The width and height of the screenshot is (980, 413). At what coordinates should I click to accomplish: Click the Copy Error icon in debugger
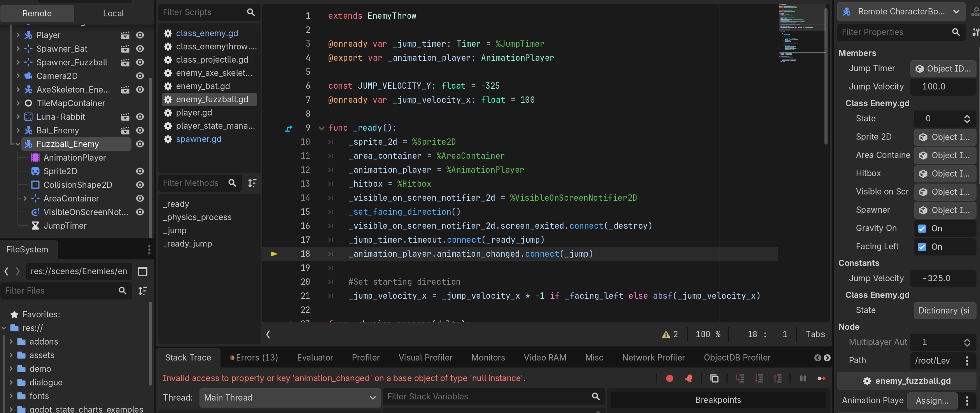point(714,378)
